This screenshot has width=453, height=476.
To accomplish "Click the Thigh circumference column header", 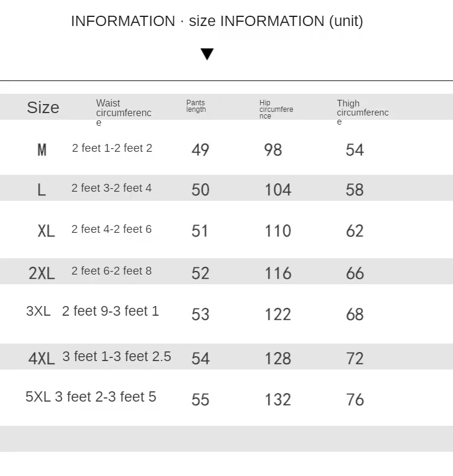I will [362, 112].
